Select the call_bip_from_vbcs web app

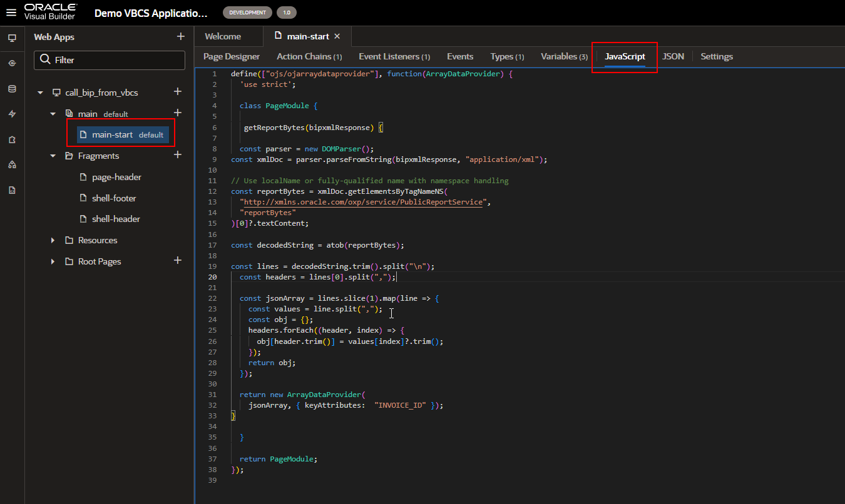(101, 93)
